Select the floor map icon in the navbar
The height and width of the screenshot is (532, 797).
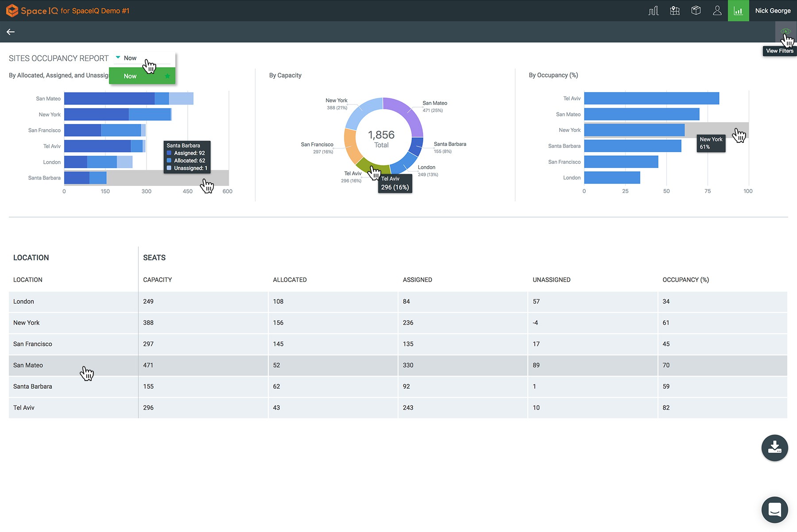tap(674, 10)
